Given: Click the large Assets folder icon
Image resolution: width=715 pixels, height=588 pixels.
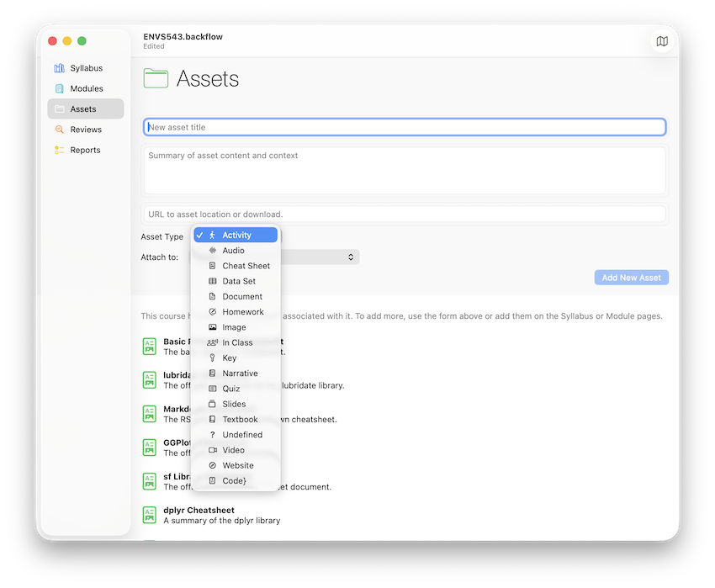Looking at the screenshot, I should point(156,79).
